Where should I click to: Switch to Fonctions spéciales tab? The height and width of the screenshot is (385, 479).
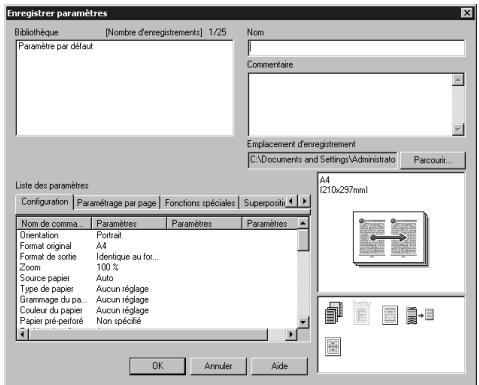pyautogui.click(x=200, y=203)
